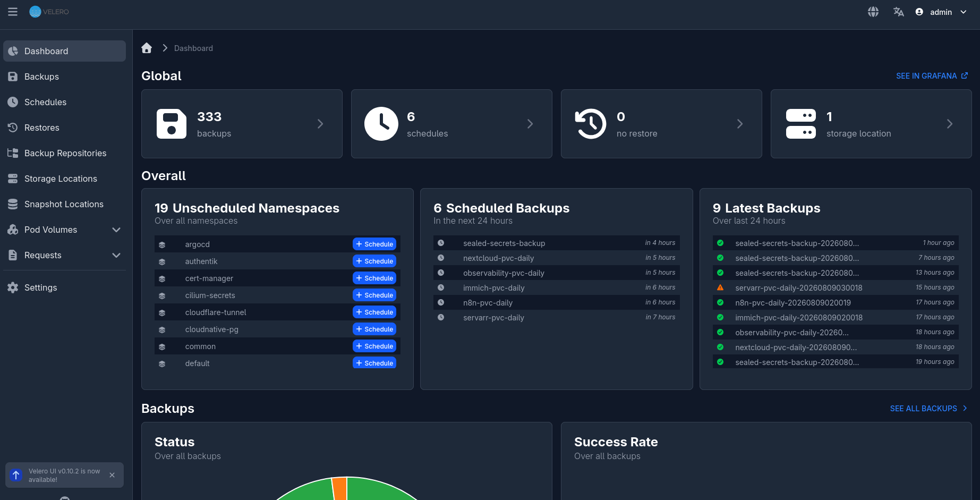Click clock icon beside sealed-secrets-backup schedule
The image size is (980, 500).
[x=441, y=243]
